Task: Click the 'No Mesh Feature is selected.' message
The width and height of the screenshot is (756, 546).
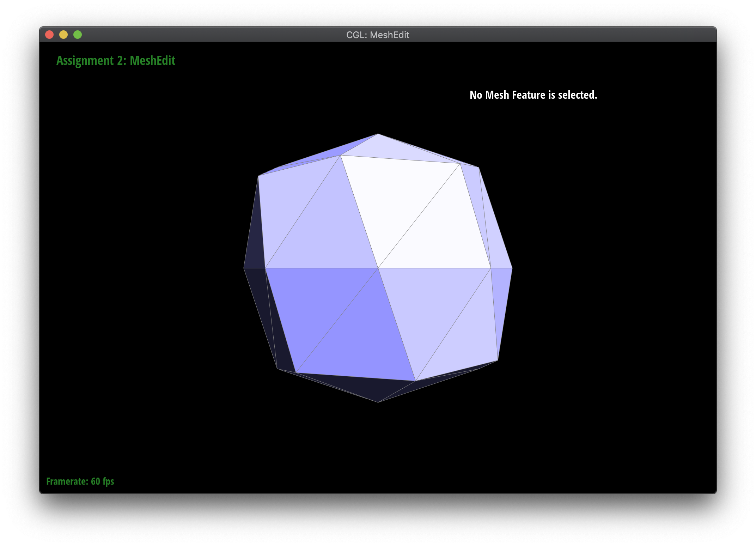Action: (534, 95)
